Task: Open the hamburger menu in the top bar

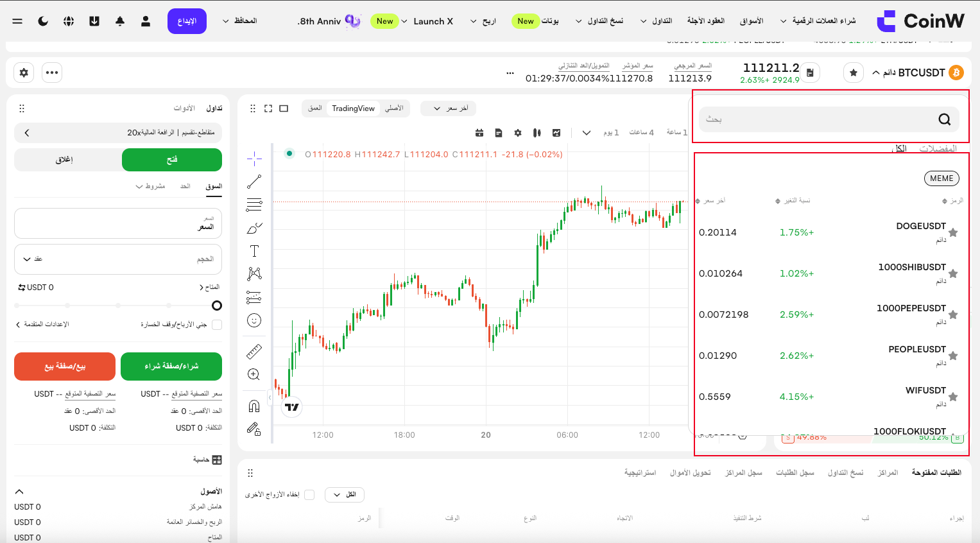Action: [x=17, y=21]
